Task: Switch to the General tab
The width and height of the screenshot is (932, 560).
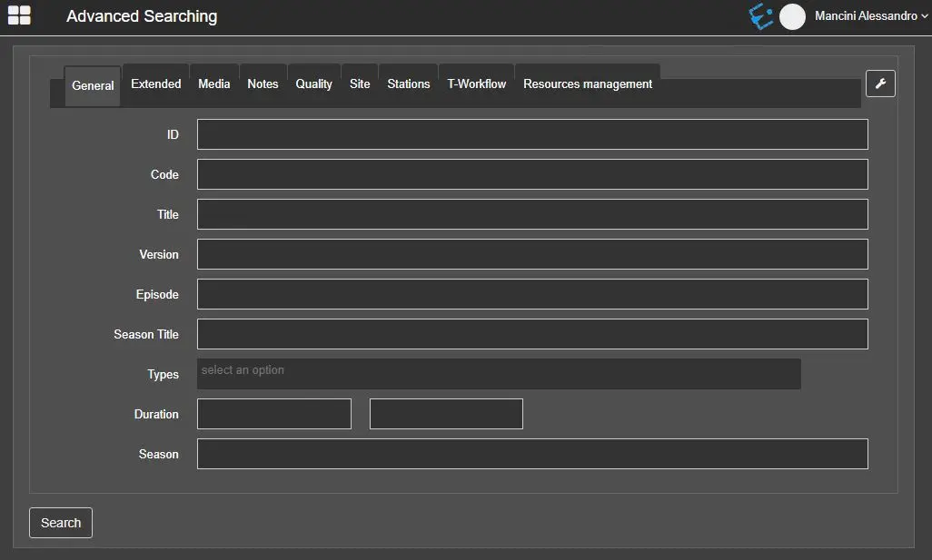Action: 93,85
